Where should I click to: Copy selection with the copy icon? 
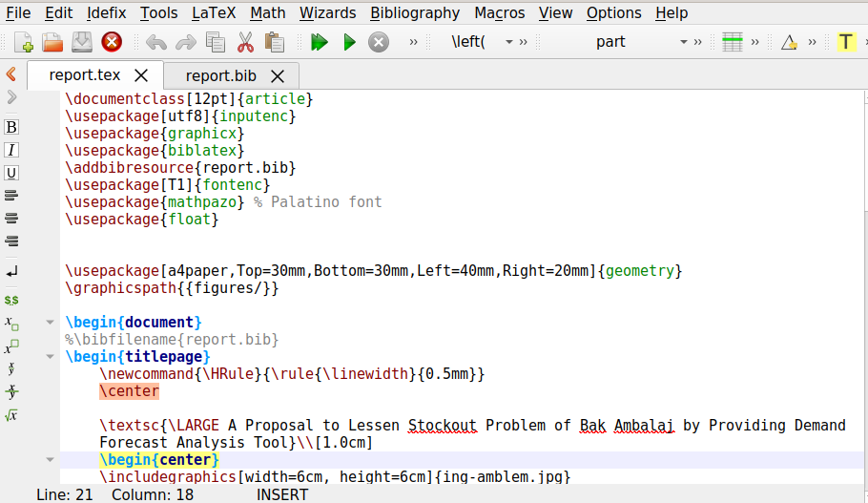coord(216,42)
